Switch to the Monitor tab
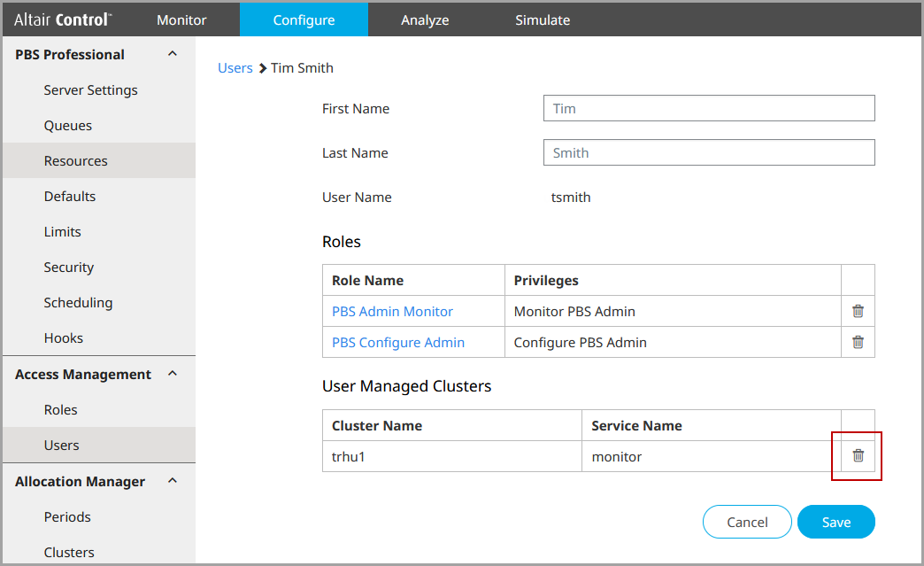924x566 pixels. (181, 19)
